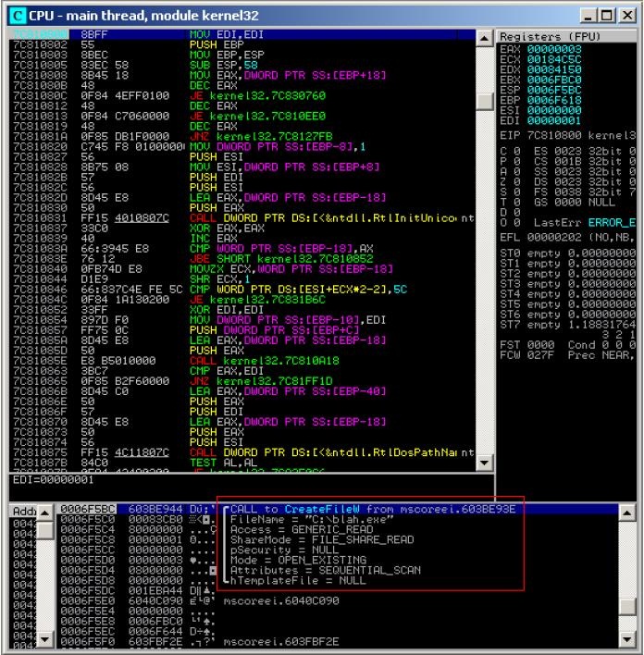Screen dimensions: 644x655
Task: Click the disassembly pane scroll-down arrow
Action: (483, 464)
